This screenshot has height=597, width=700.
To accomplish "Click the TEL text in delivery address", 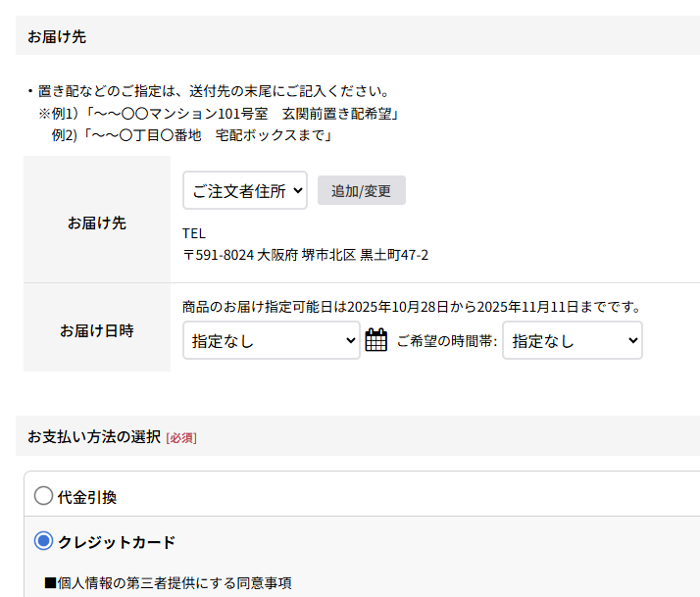I will tap(194, 233).
